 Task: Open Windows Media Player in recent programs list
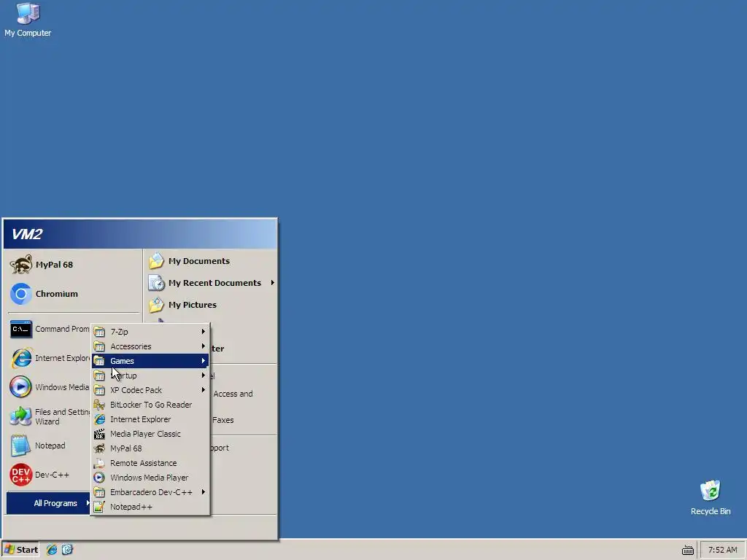pyautogui.click(x=49, y=387)
